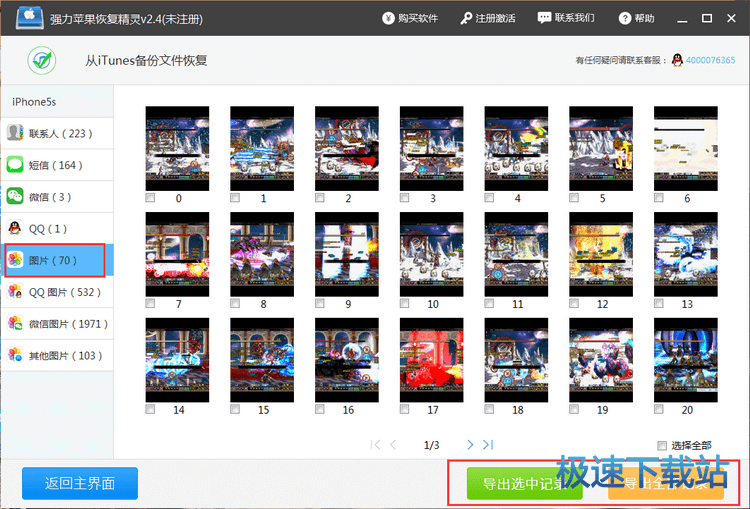The image size is (750, 509).
Task: Click the green SMS message icon
Action: click(x=15, y=165)
